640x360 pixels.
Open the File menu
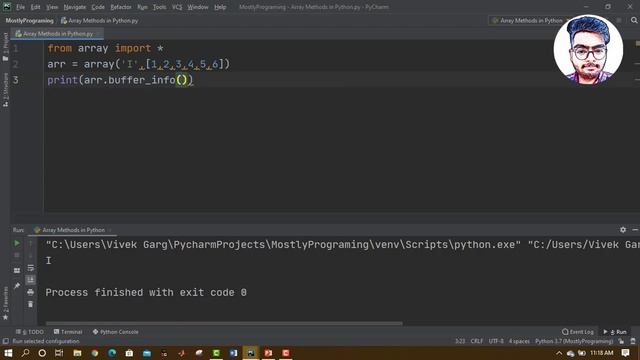click(x=20, y=7)
